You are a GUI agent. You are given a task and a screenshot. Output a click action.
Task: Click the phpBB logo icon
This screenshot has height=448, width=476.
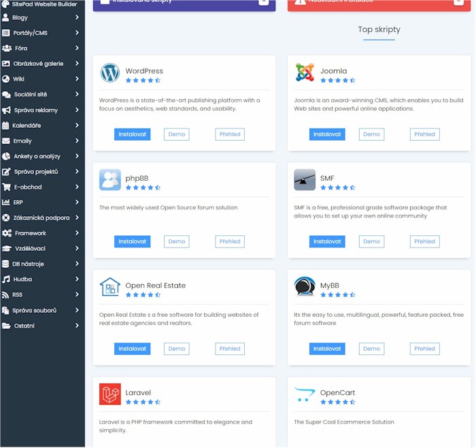[110, 179]
